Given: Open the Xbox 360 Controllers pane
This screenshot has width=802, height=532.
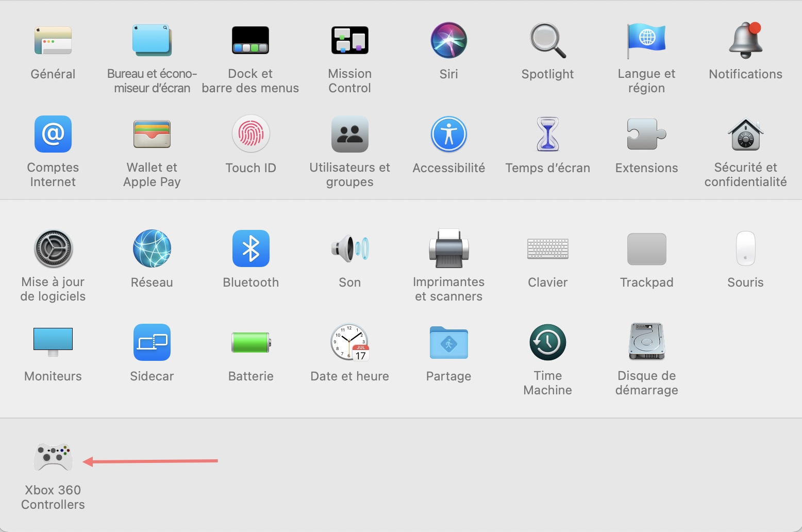Looking at the screenshot, I should pos(53,457).
